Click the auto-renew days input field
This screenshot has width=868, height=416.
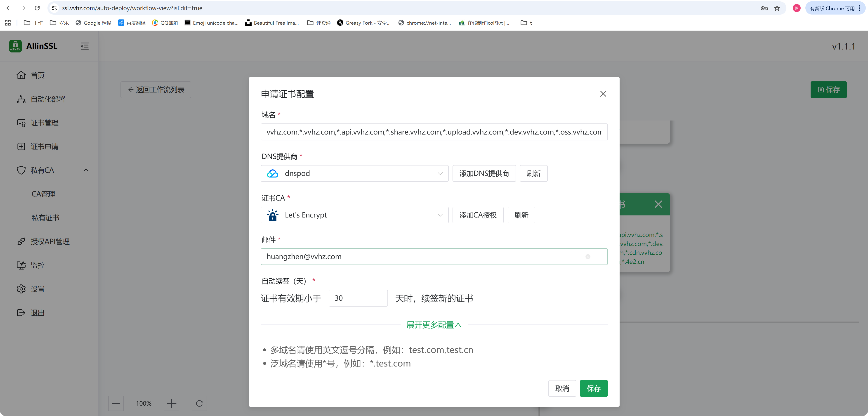pos(358,298)
